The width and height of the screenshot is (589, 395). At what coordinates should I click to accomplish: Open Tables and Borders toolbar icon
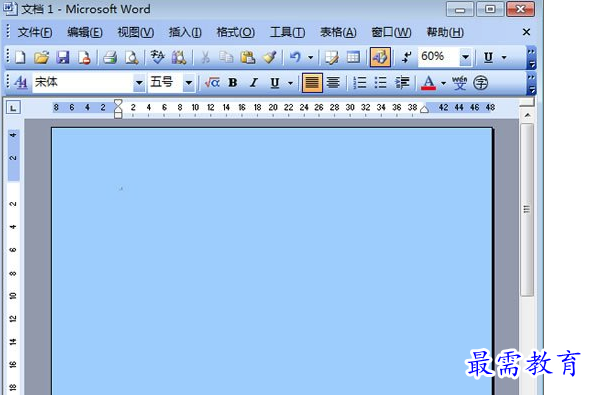pyautogui.click(x=332, y=57)
